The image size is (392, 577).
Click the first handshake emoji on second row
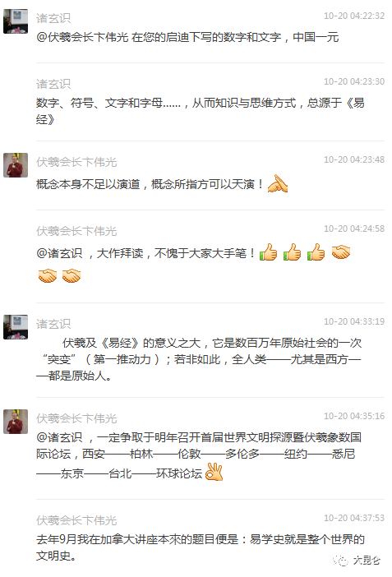pos(48,275)
